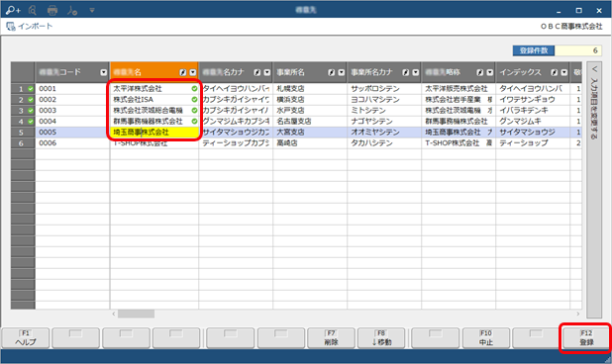This screenshot has height=364, width=612.
Task: Click the pencil icon in the 略称 header
Action: (479, 72)
